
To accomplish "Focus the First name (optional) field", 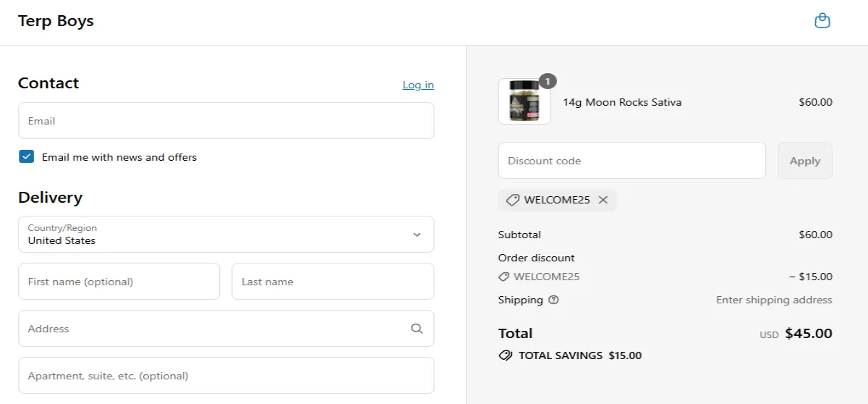I will click(x=119, y=281).
